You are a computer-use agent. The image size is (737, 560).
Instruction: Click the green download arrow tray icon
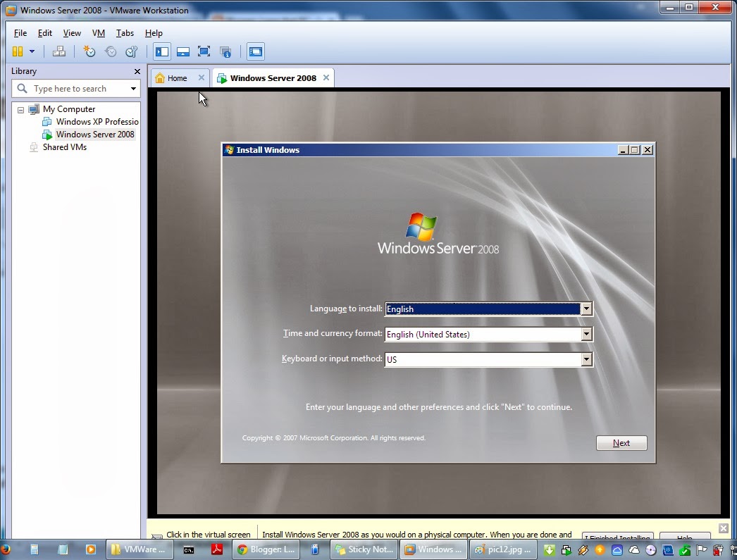549,549
